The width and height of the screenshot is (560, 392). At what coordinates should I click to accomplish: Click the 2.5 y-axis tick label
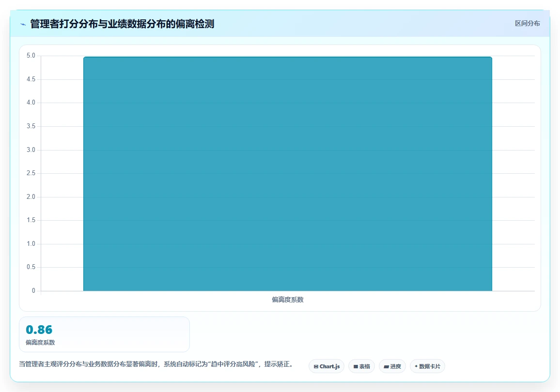(x=31, y=173)
